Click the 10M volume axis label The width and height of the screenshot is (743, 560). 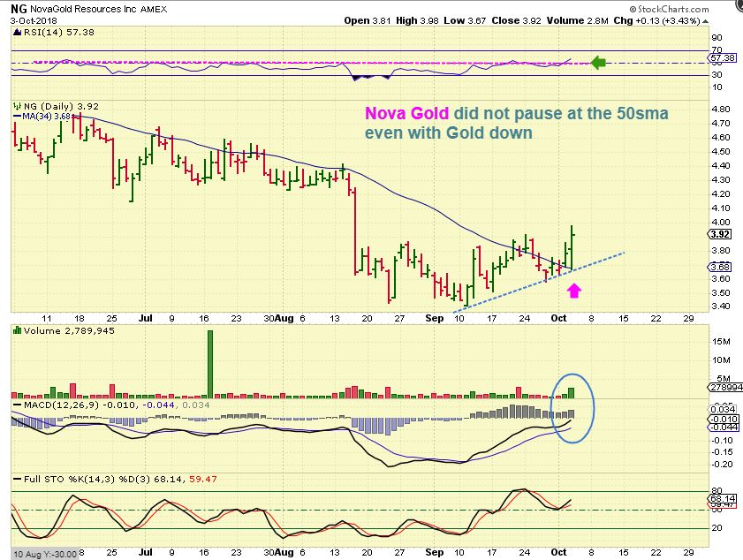pyautogui.click(x=721, y=360)
